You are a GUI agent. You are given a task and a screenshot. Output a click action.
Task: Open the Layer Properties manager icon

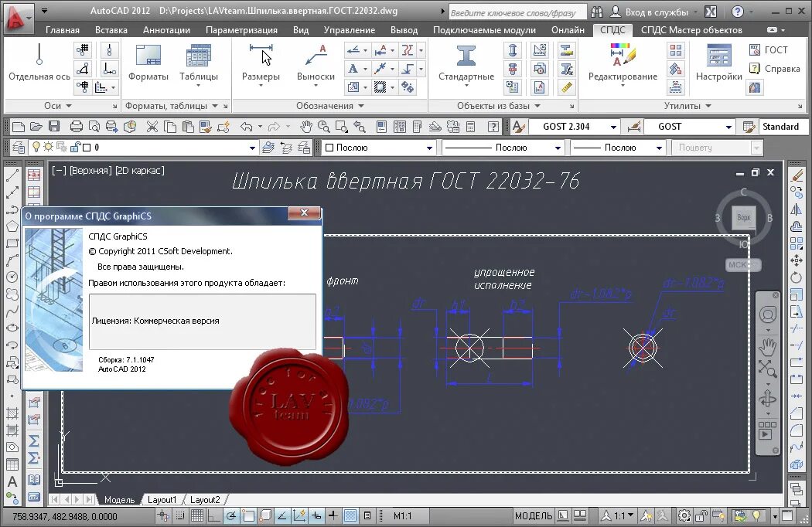tap(19, 148)
